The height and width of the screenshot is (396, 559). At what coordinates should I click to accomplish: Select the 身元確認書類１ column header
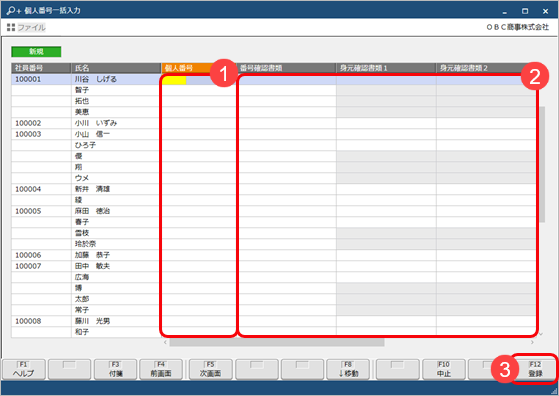[x=386, y=68]
